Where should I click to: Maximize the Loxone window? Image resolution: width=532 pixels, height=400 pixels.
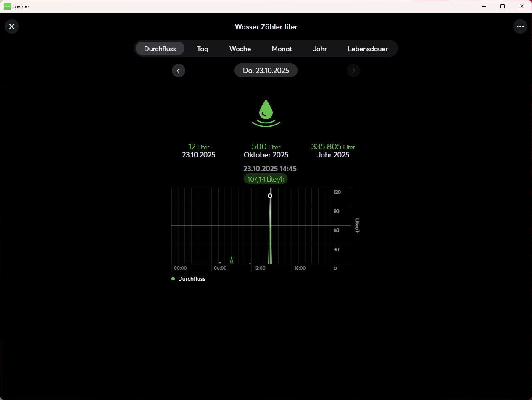tap(503, 6)
